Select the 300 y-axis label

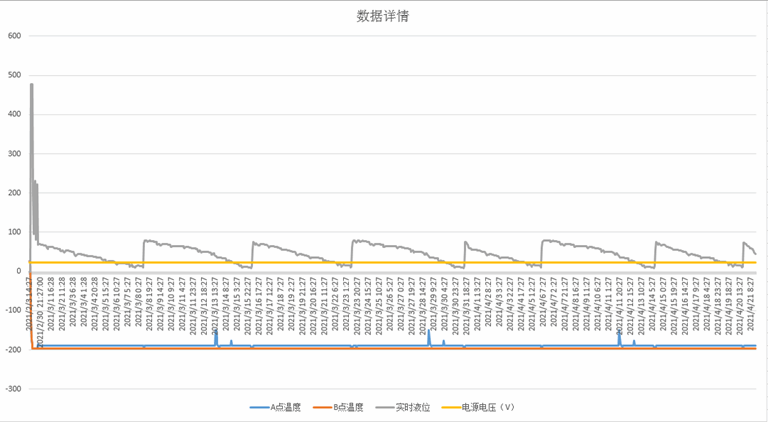tap(15, 153)
